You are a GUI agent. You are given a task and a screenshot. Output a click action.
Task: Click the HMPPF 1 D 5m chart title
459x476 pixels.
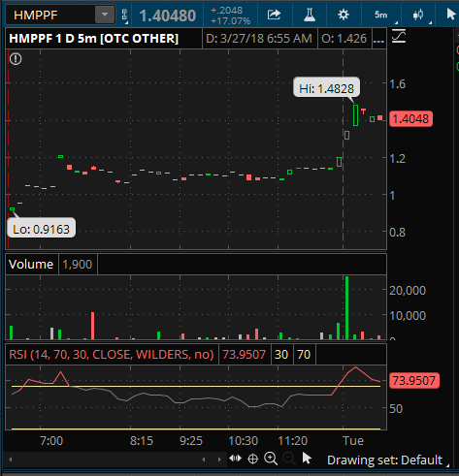tap(93, 39)
